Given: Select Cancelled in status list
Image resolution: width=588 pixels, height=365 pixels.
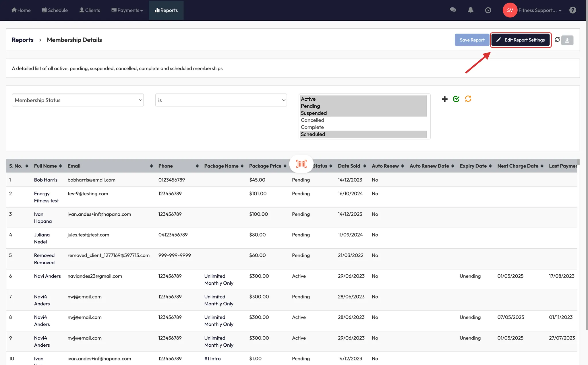Looking at the screenshot, I should [x=312, y=120].
